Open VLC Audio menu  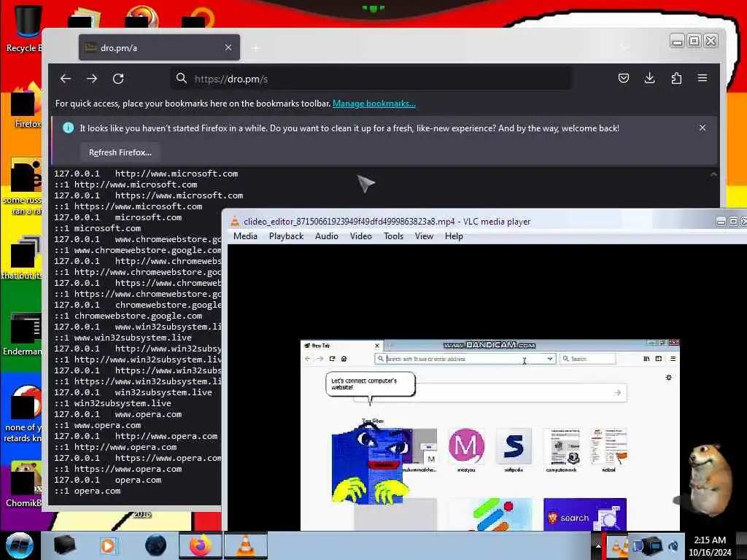326,236
